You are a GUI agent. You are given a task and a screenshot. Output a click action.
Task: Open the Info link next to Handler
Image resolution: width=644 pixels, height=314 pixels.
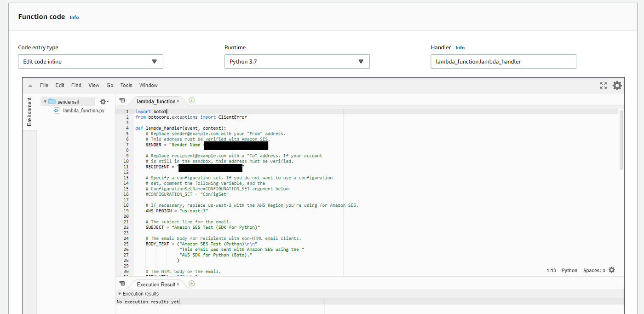pyautogui.click(x=460, y=47)
